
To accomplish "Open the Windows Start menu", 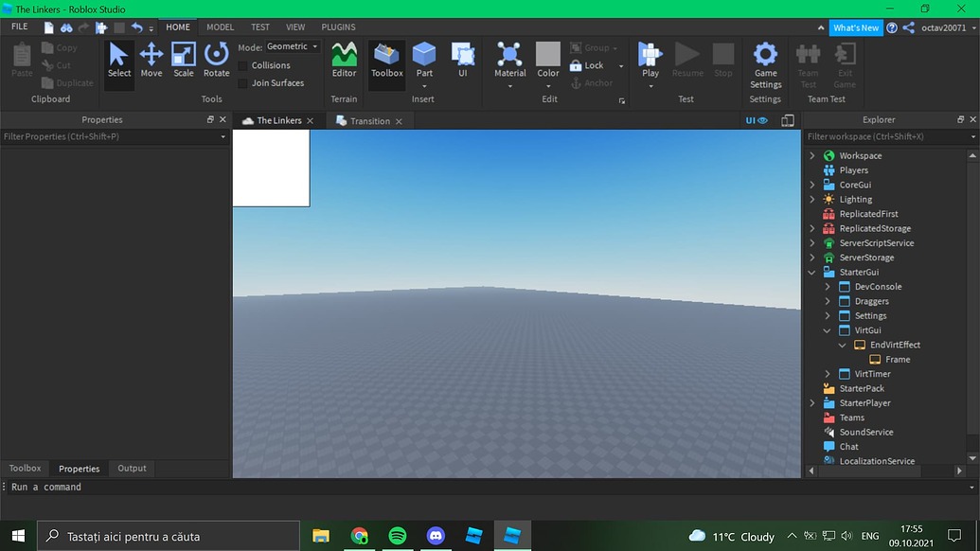I will [18, 536].
